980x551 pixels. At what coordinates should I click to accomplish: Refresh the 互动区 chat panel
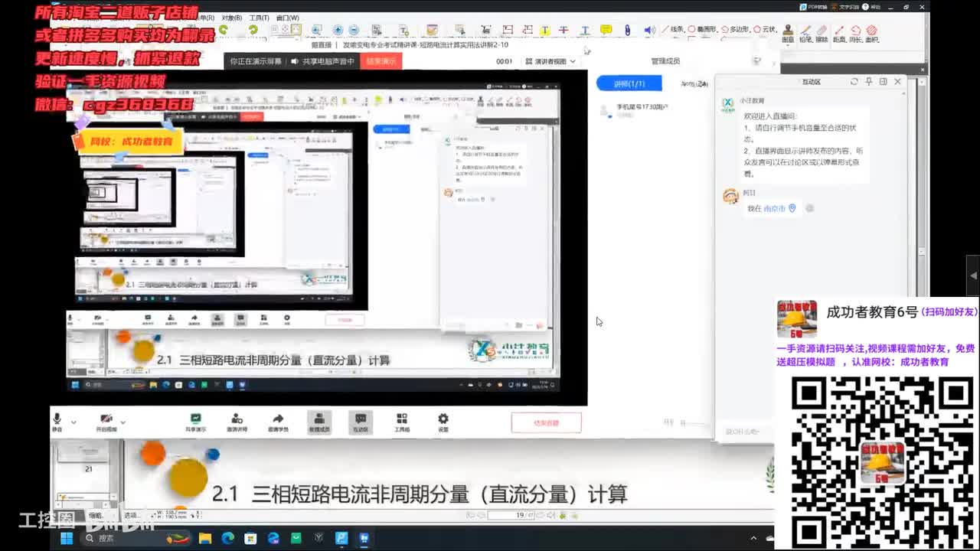pyautogui.click(x=854, y=81)
